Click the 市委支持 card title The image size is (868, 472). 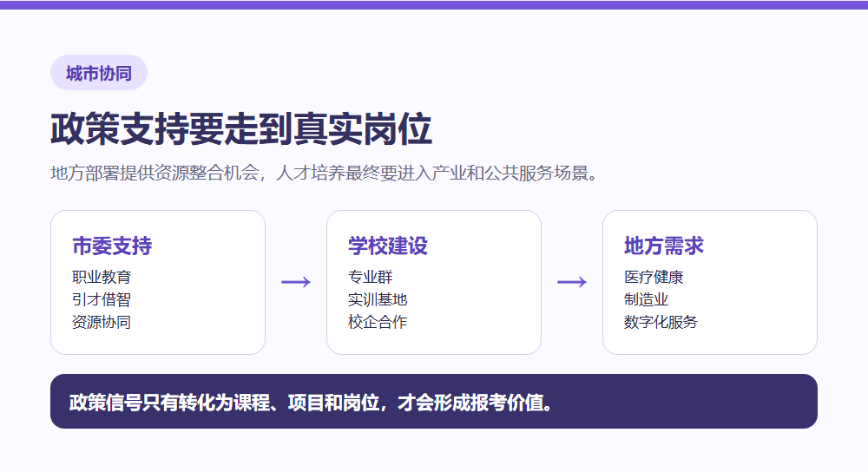pyautogui.click(x=112, y=246)
